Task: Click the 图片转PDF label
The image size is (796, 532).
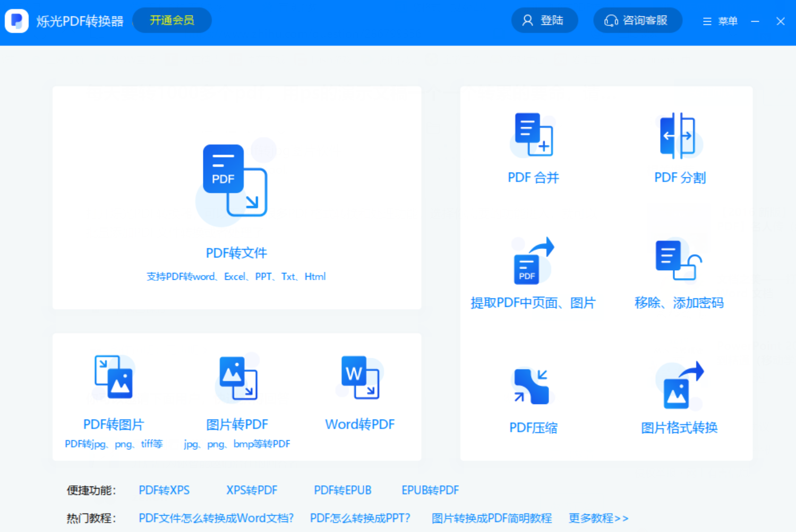Action: coord(237,425)
